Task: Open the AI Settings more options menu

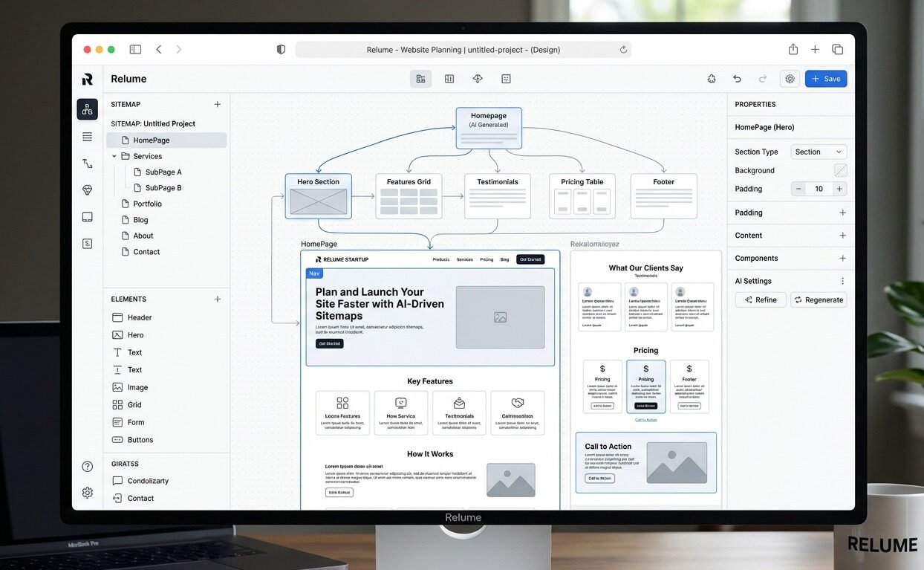Action: 842,281
